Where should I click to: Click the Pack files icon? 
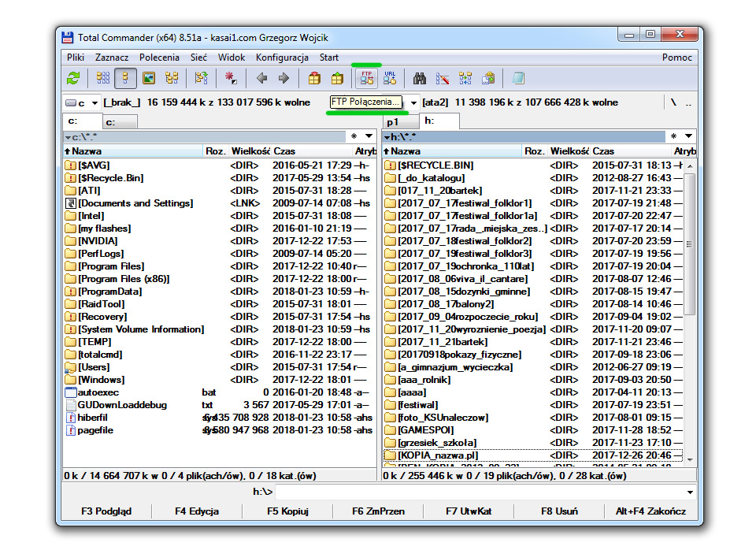point(314,78)
